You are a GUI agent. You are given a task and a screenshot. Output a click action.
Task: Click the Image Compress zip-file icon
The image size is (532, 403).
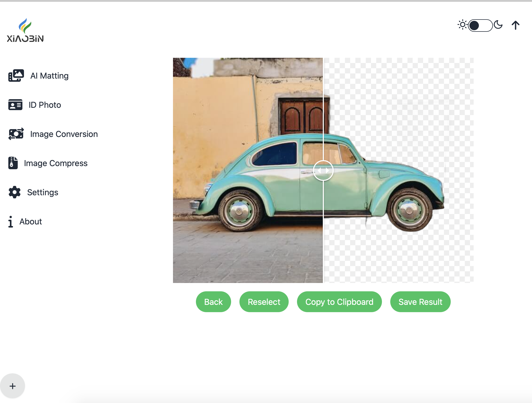coord(13,163)
